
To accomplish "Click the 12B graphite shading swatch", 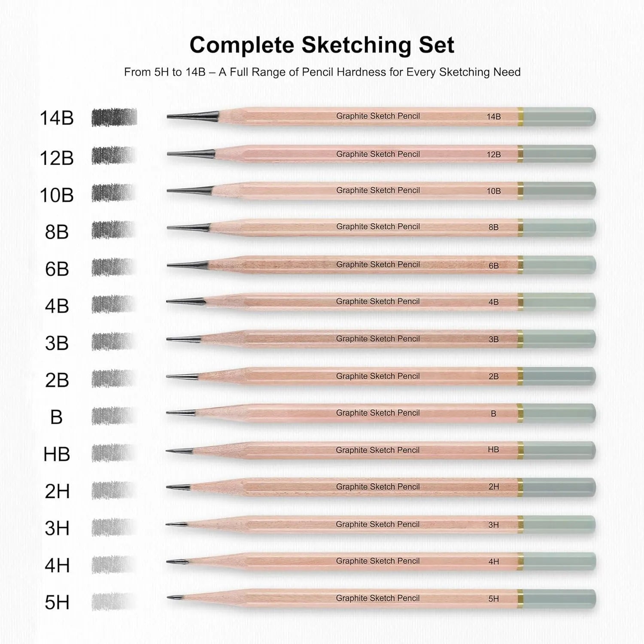I will [x=114, y=155].
